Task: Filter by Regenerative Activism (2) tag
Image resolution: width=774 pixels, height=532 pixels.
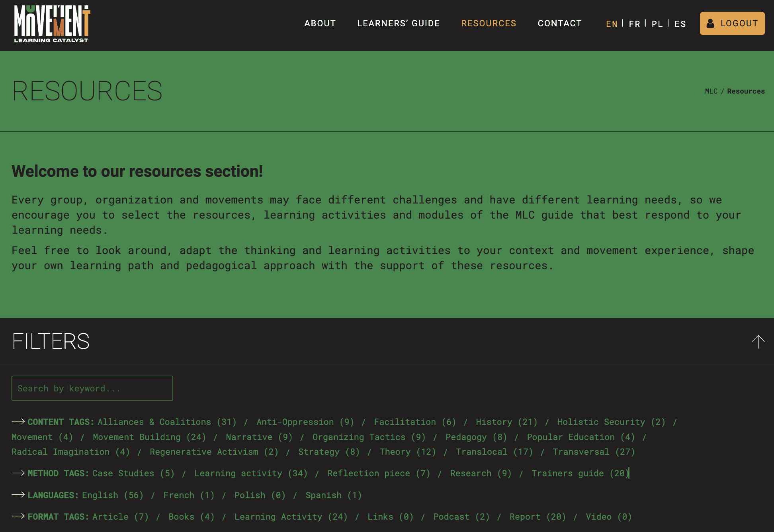Action: [214, 452]
